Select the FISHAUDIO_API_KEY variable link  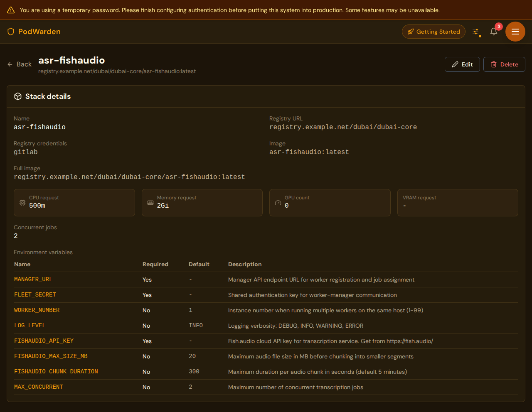coord(44,341)
